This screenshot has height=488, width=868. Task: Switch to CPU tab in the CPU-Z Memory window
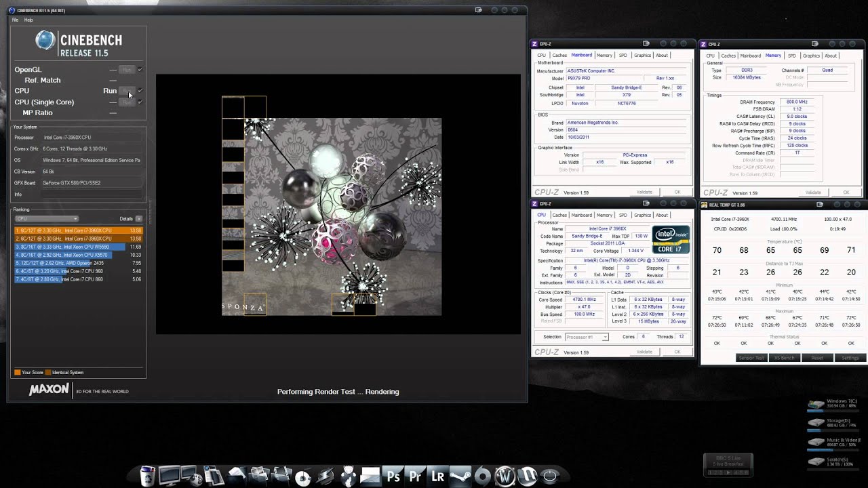click(x=710, y=56)
